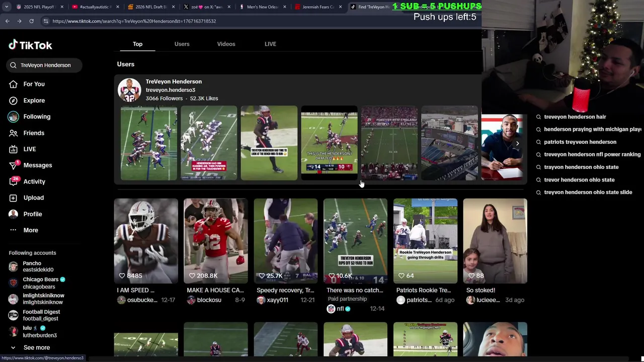Open imlightskiniknow following account

(x=37, y=299)
